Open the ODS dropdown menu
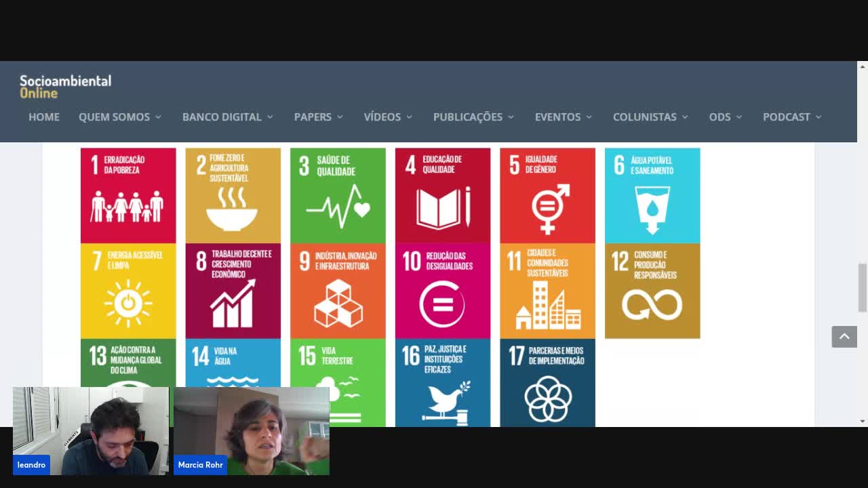This screenshot has width=868, height=488. [x=726, y=117]
